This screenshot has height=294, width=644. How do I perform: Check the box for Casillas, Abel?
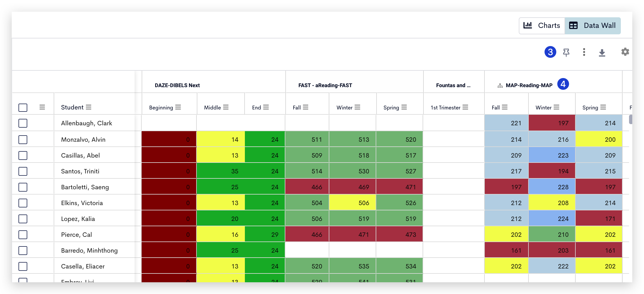click(23, 156)
